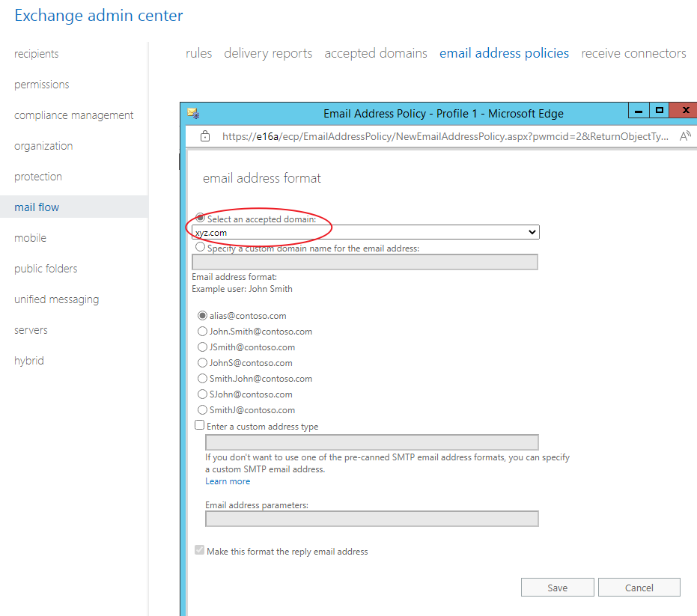Click the Email address parameters field
Screen dimensions: 697x616
point(372,519)
